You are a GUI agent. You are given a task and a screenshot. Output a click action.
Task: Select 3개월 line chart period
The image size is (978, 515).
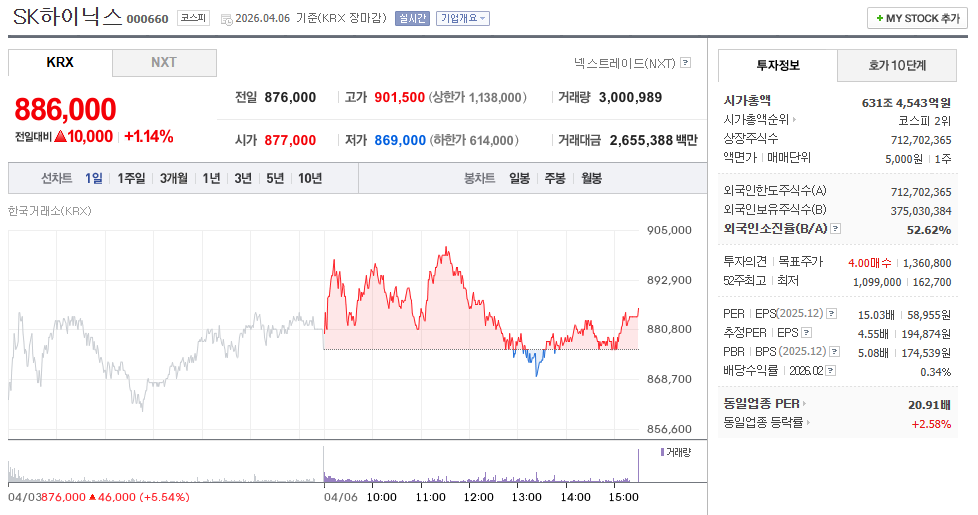pyautogui.click(x=173, y=178)
